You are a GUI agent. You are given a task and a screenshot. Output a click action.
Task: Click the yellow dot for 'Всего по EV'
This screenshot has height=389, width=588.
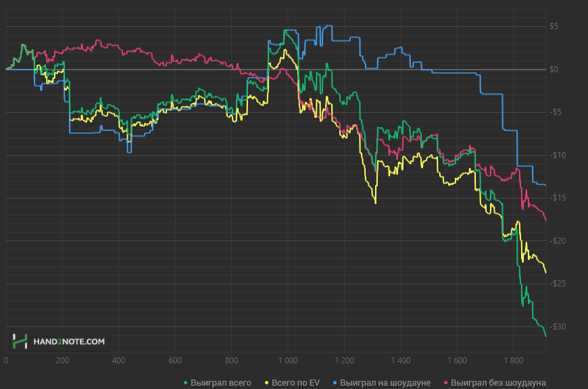266,383
